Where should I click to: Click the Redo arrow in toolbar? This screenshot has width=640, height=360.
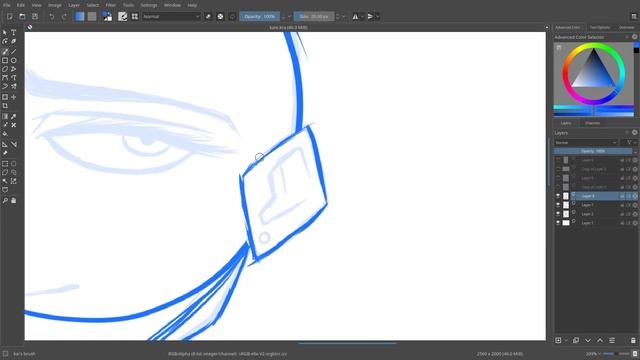64,17
